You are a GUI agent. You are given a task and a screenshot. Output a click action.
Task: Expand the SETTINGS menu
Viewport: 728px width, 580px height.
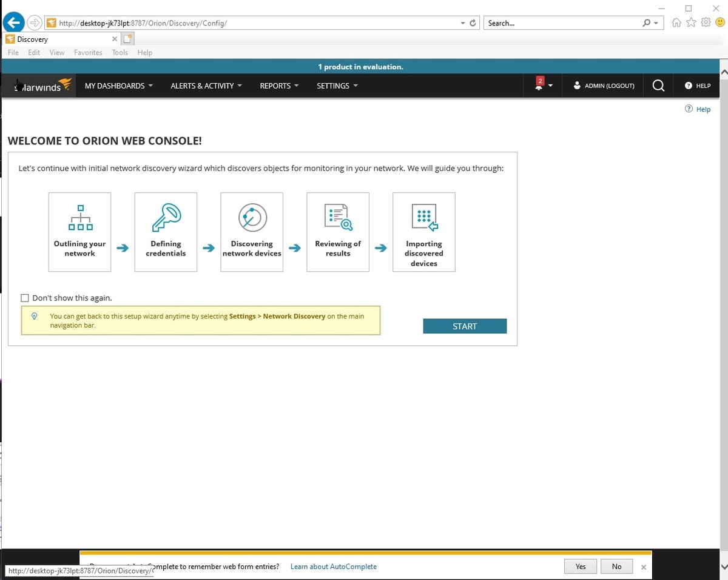337,86
